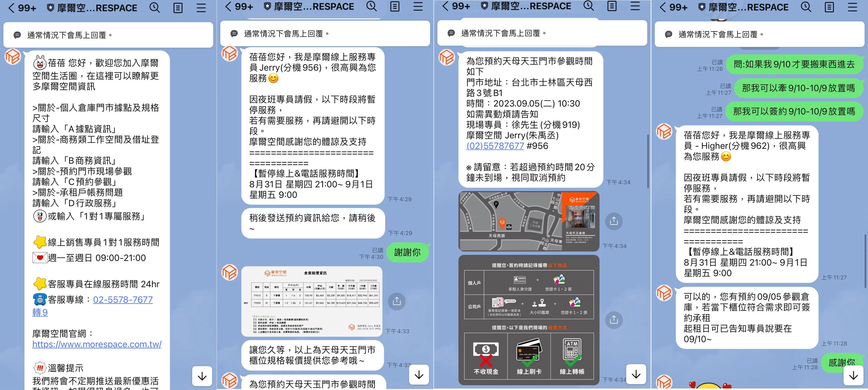The width and height of the screenshot is (868, 390).
Task: Tap back arrow in fourth chat panel
Action: click(663, 7)
